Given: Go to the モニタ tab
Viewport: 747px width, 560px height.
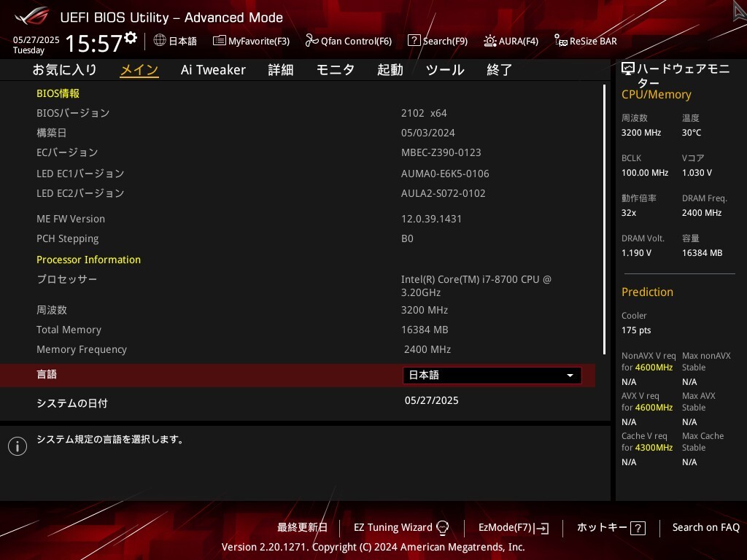Looking at the screenshot, I should pyautogui.click(x=336, y=70).
